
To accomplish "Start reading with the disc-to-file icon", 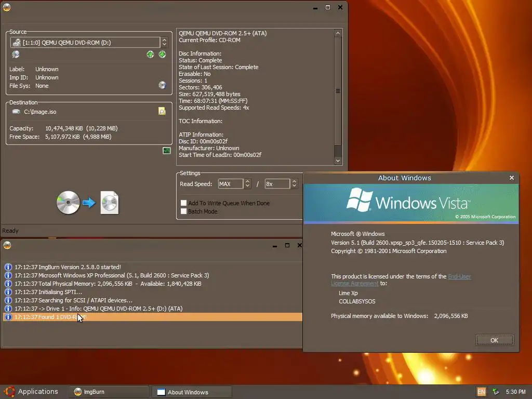I will tap(88, 203).
